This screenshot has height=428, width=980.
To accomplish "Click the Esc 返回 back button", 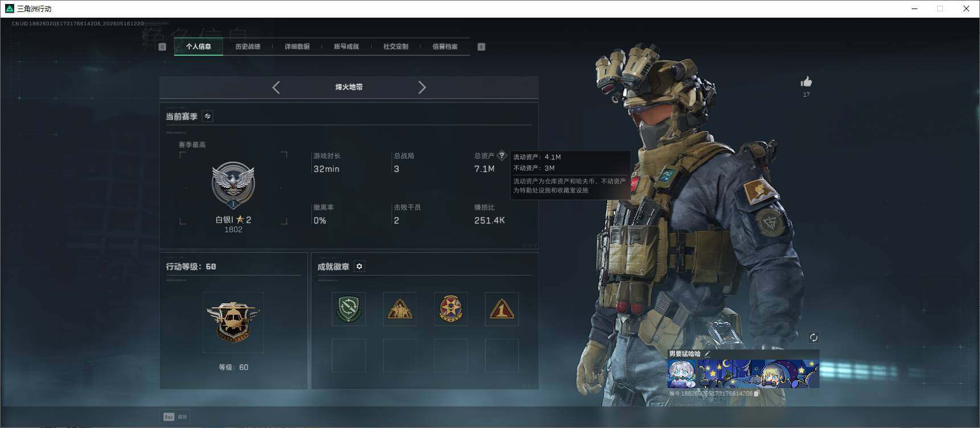I will point(175,417).
